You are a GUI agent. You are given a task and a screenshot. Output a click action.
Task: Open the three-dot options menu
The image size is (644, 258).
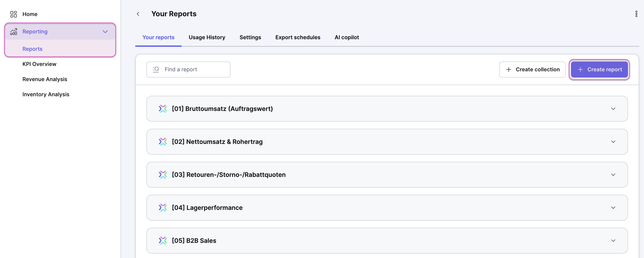point(636,14)
